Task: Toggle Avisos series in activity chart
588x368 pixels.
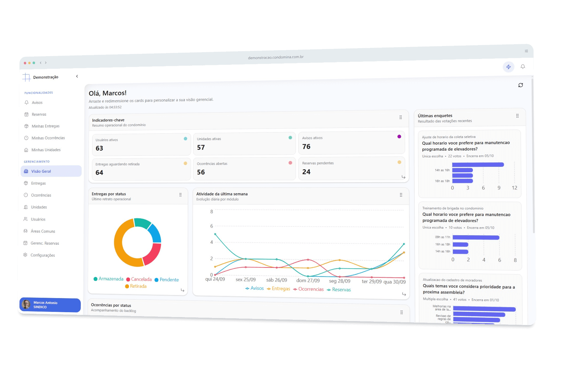Action: pos(254,288)
